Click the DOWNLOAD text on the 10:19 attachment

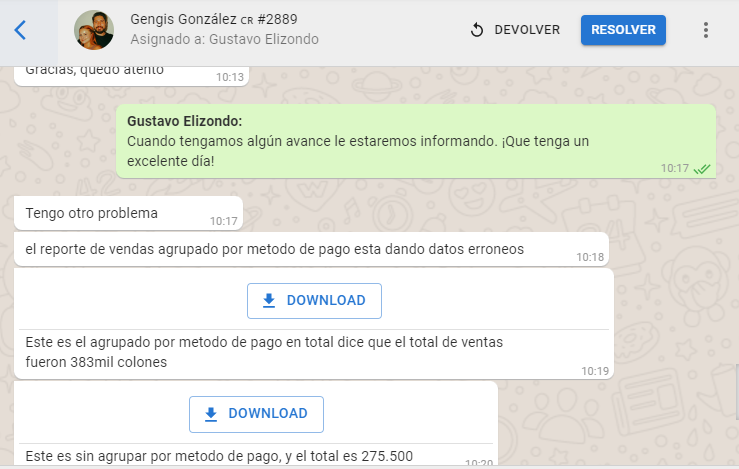point(326,301)
